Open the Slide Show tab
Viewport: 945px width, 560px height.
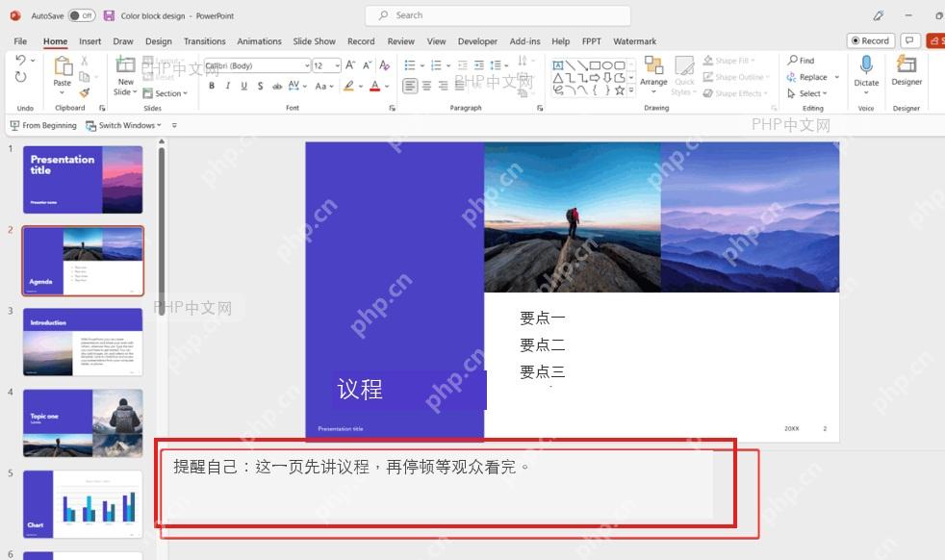pyautogui.click(x=314, y=41)
